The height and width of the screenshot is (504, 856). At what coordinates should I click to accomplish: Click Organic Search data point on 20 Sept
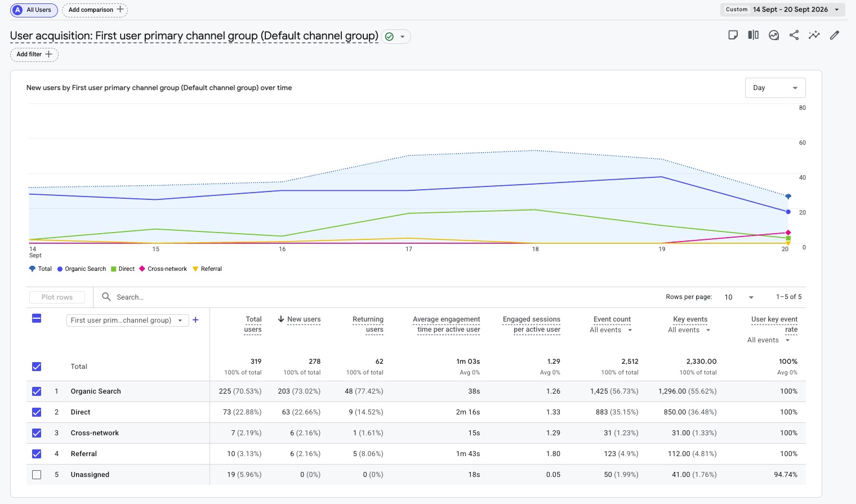[x=788, y=212]
